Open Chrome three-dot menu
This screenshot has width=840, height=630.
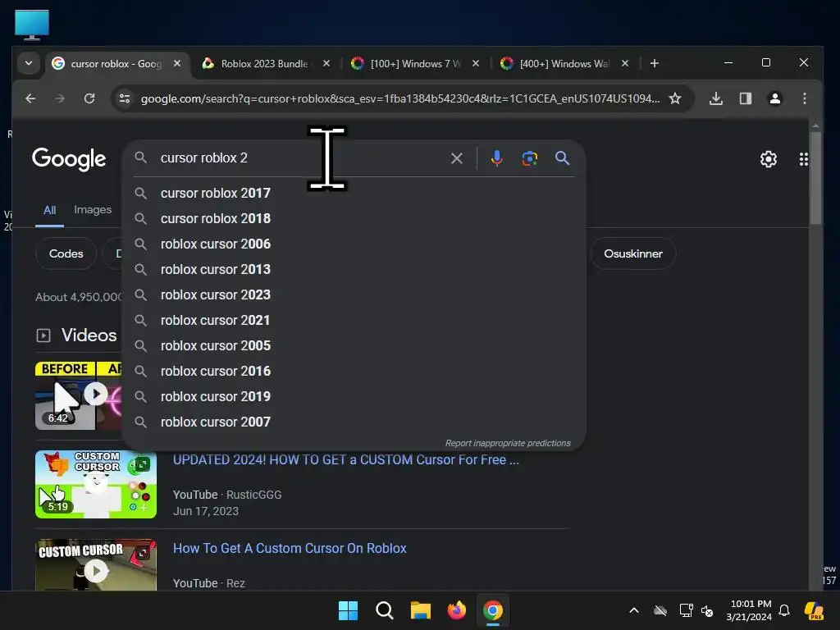click(805, 98)
